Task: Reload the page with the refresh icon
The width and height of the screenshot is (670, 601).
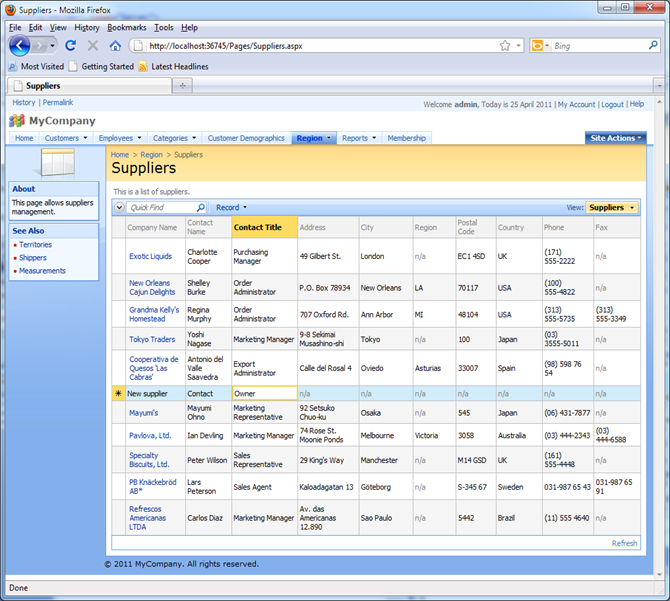Action: [71, 46]
